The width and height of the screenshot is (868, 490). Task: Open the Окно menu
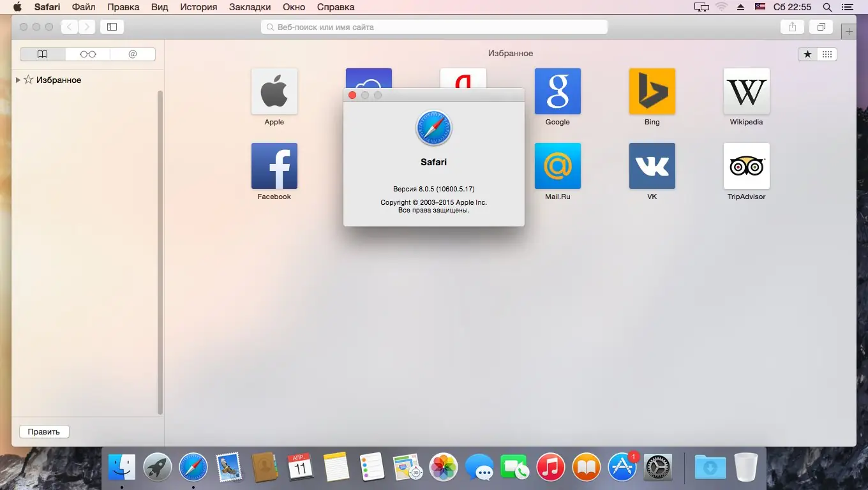(x=292, y=7)
